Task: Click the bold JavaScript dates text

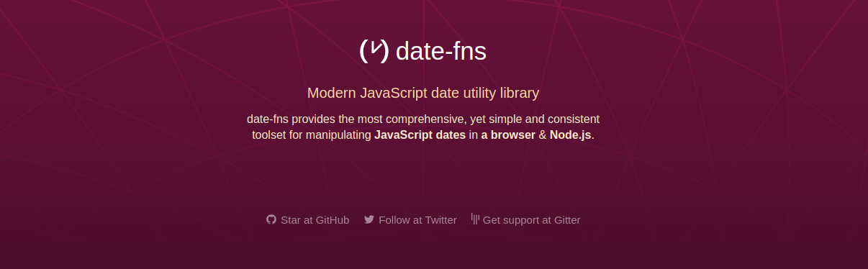Action: 420,134
